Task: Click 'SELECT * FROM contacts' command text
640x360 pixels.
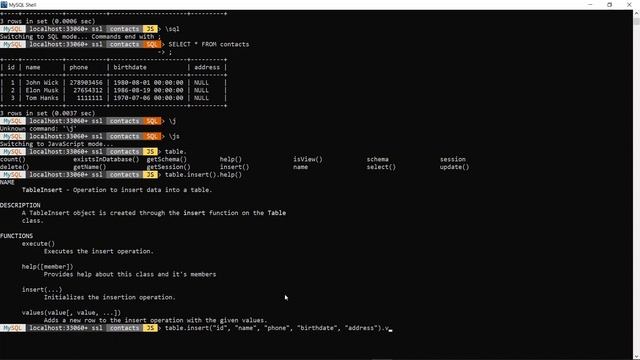Action: click(209, 44)
